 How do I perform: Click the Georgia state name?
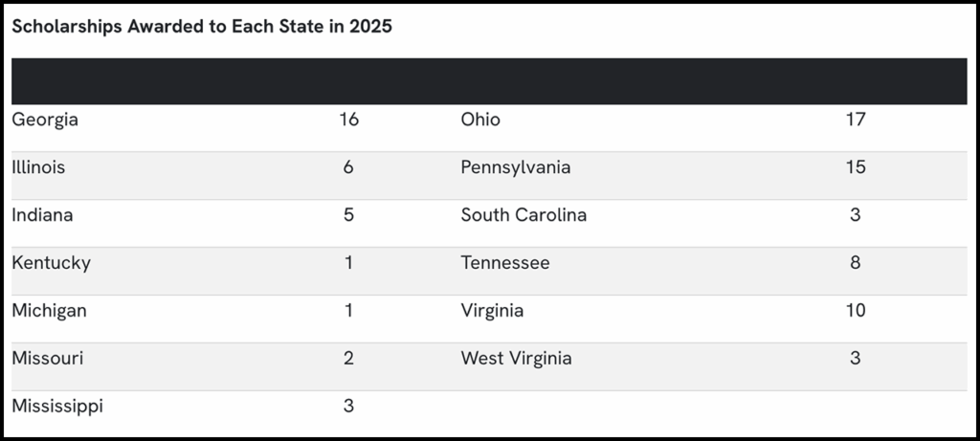coord(45,120)
